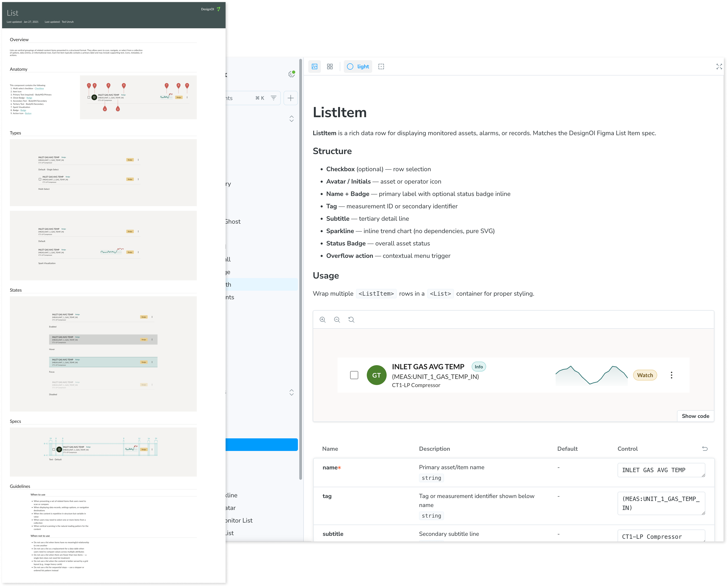Screen dimensions: 728x587
Task: Click the Hover state list row
Action: [103, 340]
